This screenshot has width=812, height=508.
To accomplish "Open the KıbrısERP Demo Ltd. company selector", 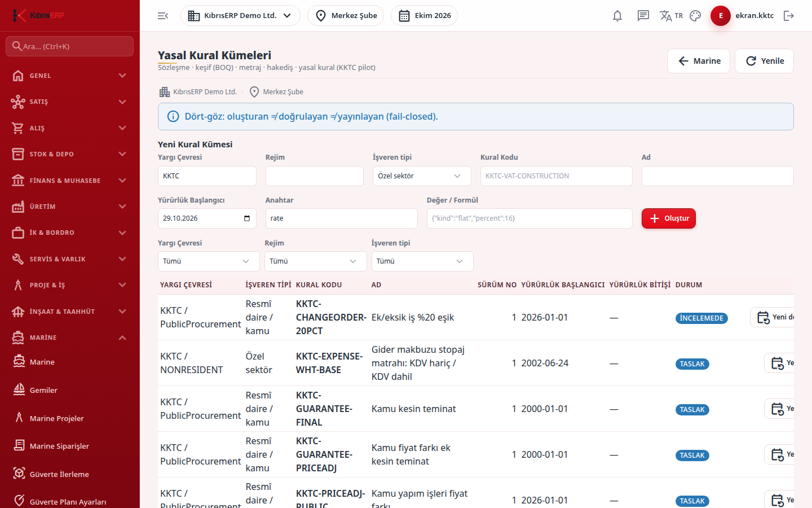I will pos(240,16).
